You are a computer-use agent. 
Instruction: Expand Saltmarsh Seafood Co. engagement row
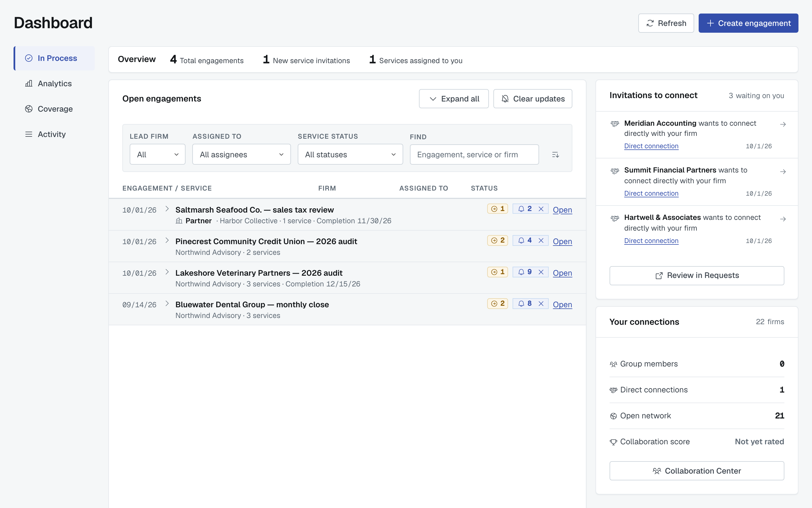point(167,209)
